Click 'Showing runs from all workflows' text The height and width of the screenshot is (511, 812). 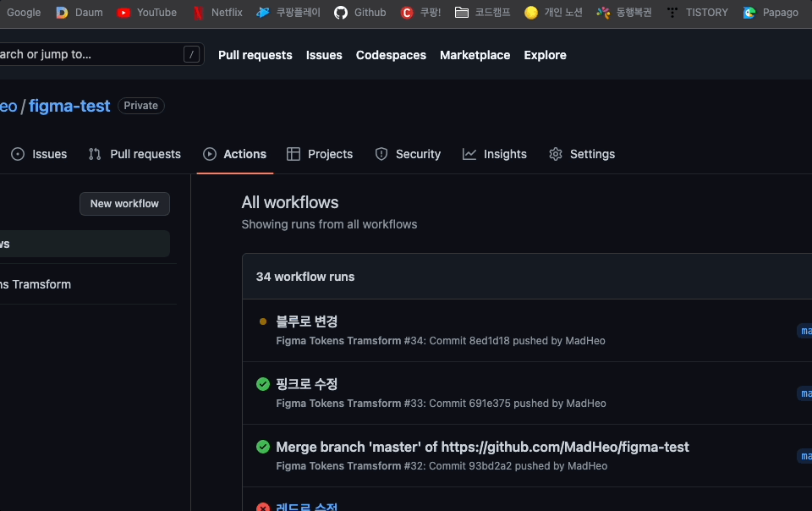click(x=329, y=224)
